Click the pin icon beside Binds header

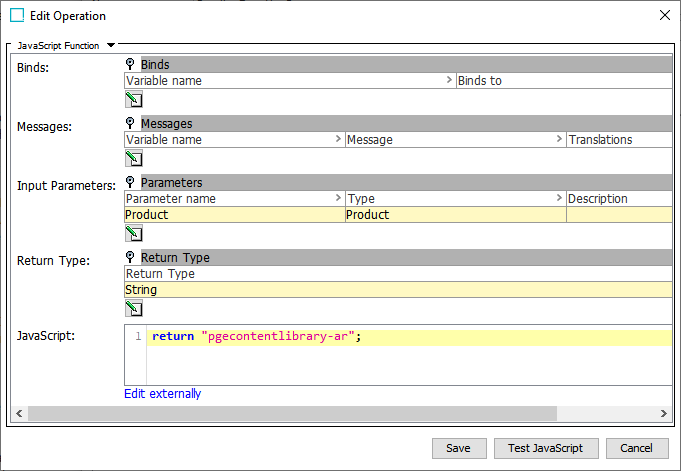pos(130,64)
